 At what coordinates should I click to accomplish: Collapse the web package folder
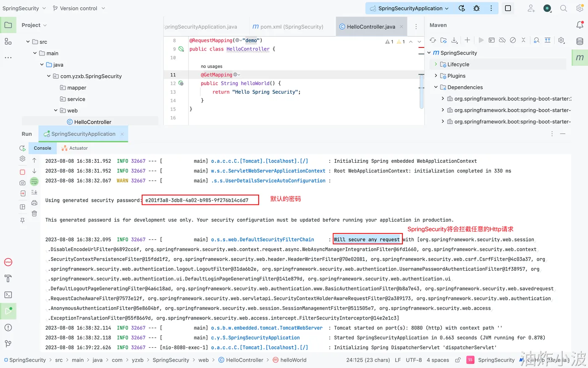click(x=56, y=111)
